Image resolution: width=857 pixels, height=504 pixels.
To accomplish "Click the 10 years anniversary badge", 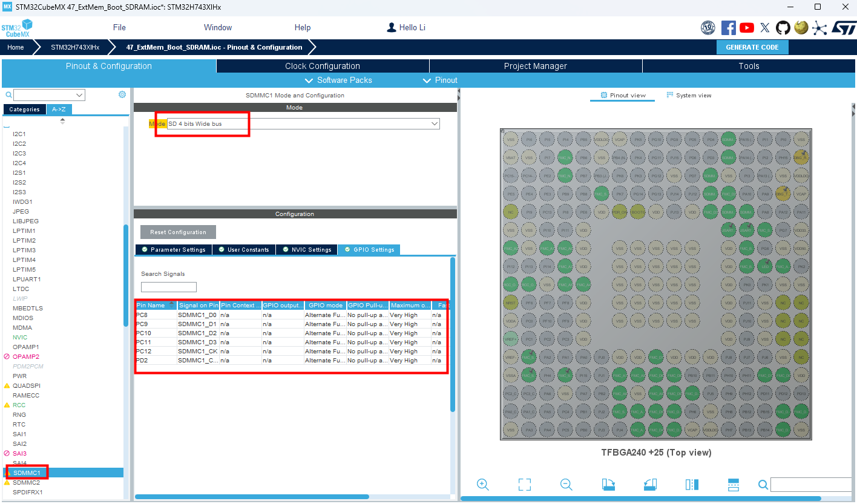I will click(x=708, y=27).
